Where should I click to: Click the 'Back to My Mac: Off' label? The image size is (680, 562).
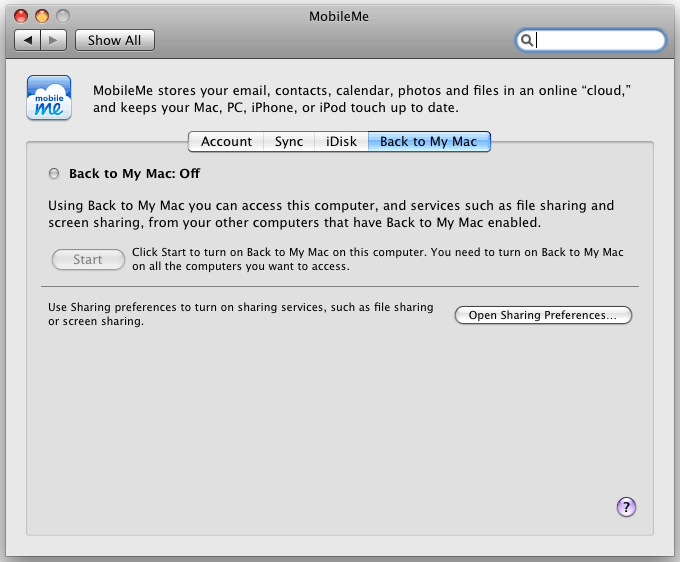[134, 173]
